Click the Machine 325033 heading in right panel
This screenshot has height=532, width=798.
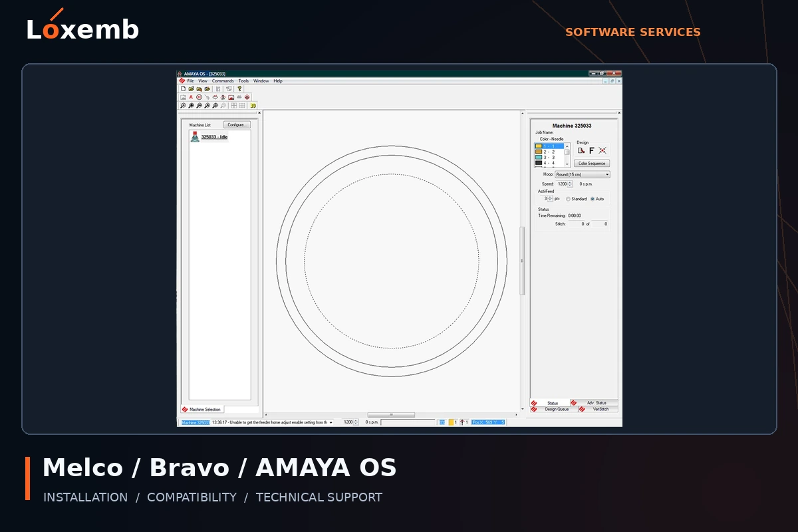coord(572,126)
